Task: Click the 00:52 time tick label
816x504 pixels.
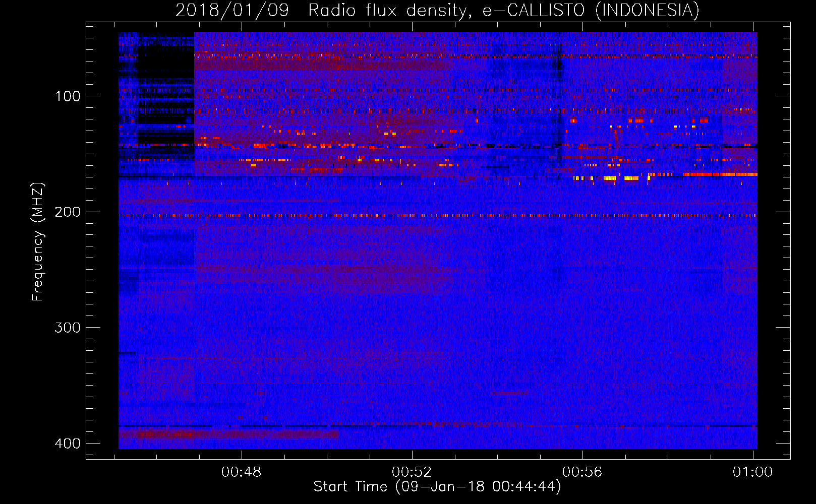Action: coord(412,472)
